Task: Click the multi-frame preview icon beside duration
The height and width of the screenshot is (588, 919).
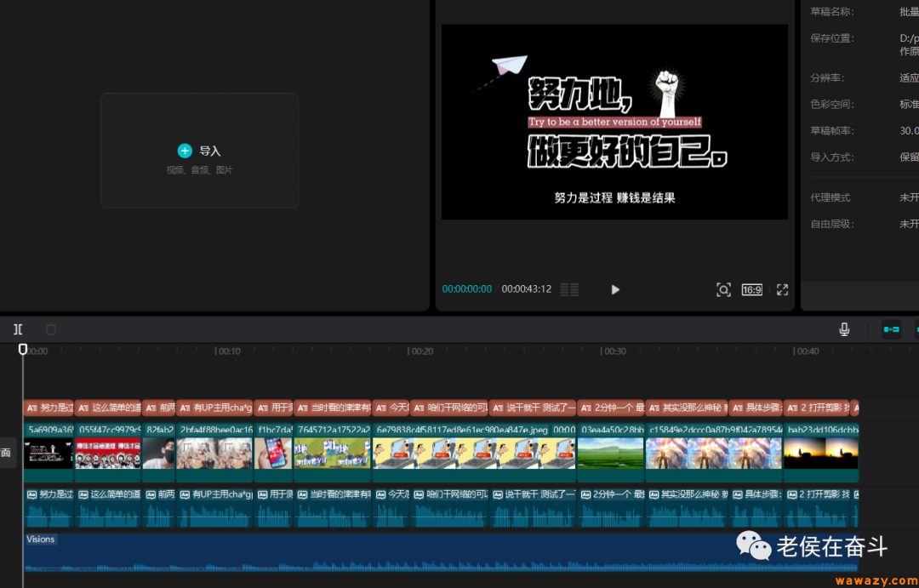Action: point(568,288)
